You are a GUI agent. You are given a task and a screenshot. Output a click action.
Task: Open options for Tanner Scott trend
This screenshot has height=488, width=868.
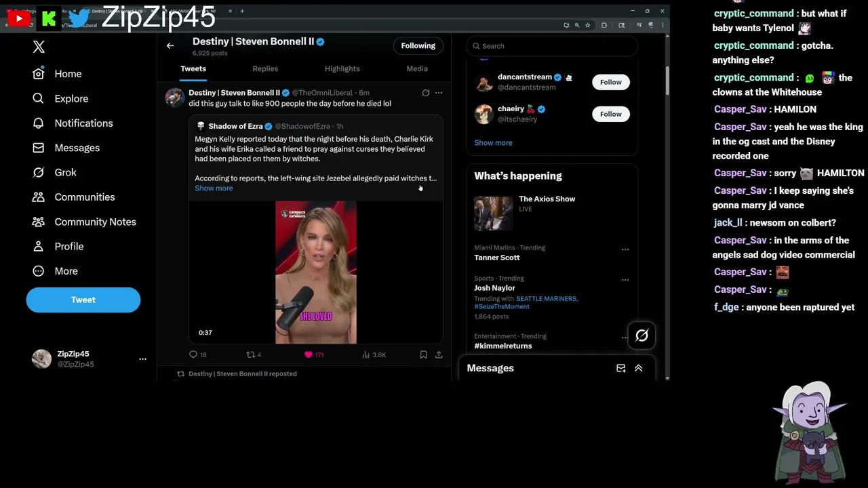tap(625, 249)
